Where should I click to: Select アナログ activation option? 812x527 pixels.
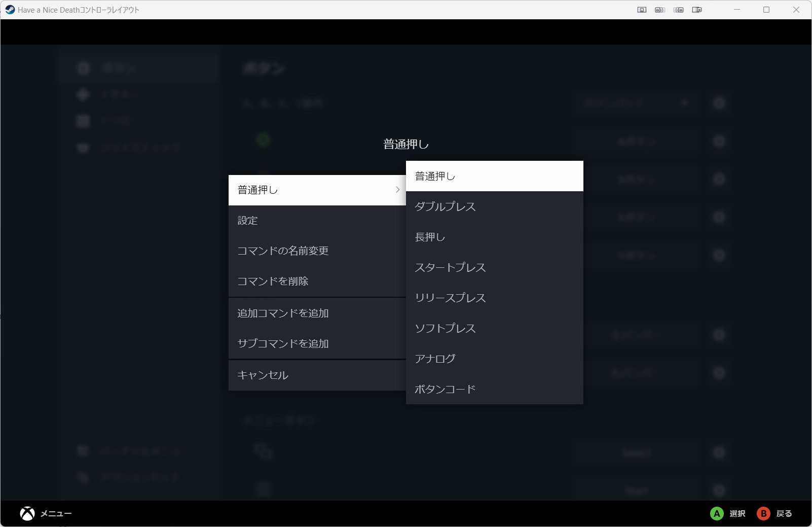pos(494,359)
